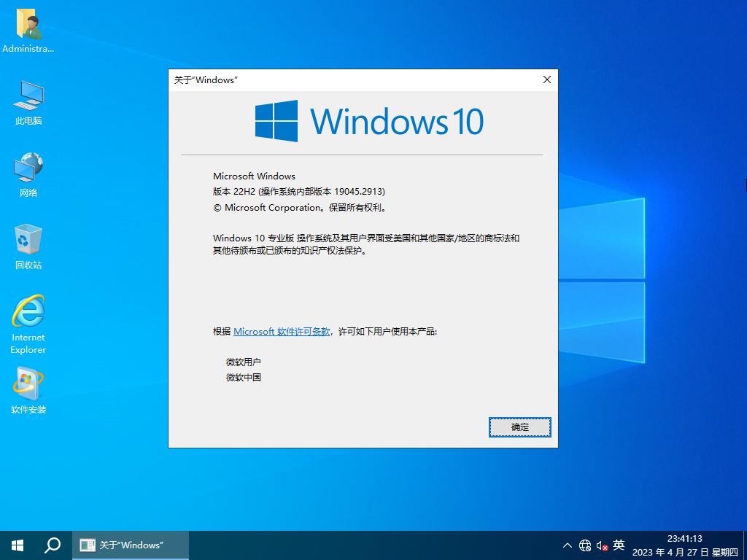Screen dimensions: 747x560
Task: Select the 此电脑 desktop icon
Action: click(28, 98)
